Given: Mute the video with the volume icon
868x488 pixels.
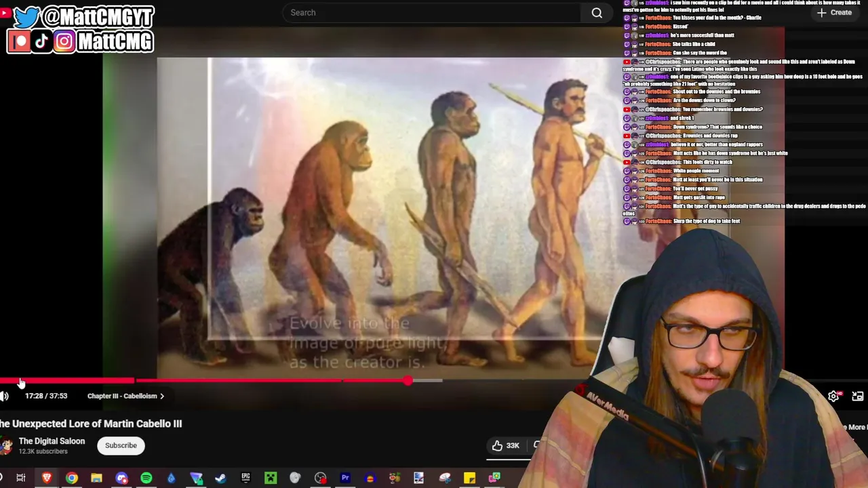Looking at the screenshot, I should pos(4,396).
